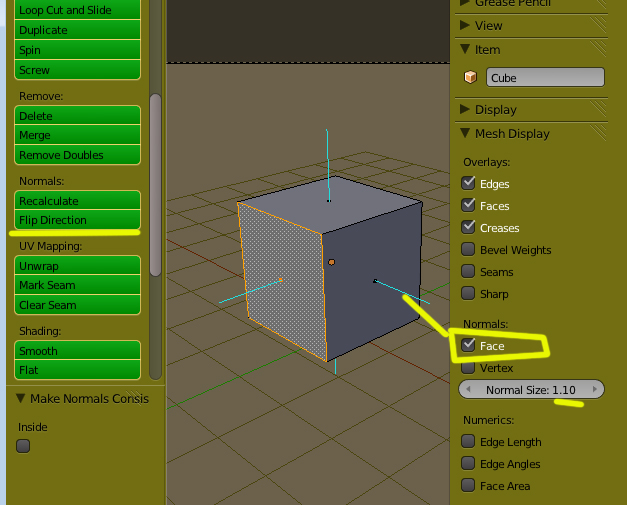Set shading to Smooth

pyautogui.click(x=77, y=351)
